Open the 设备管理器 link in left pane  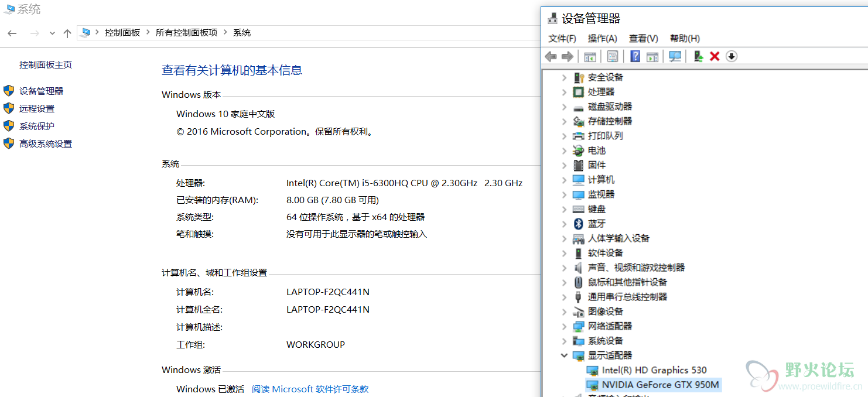(x=41, y=91)
